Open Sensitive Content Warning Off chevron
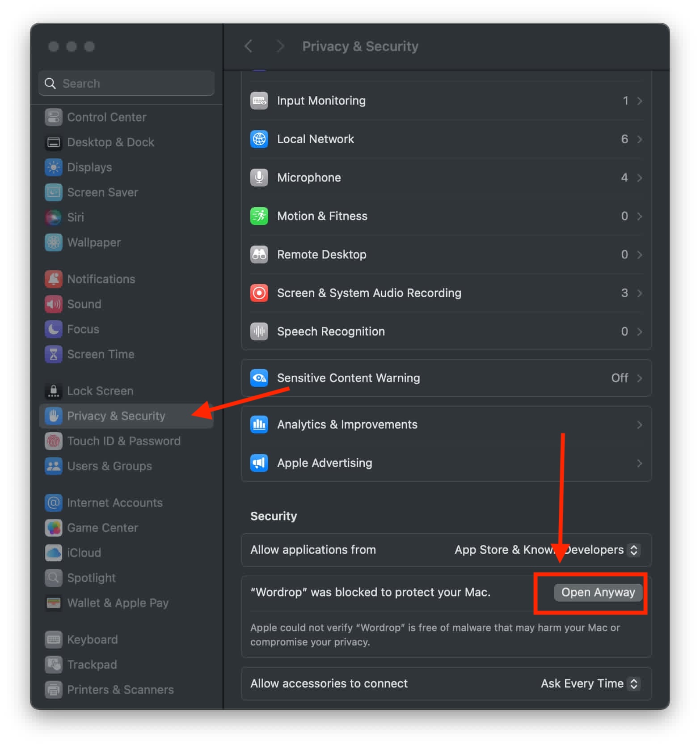700x747 pixels. point(640,378)
